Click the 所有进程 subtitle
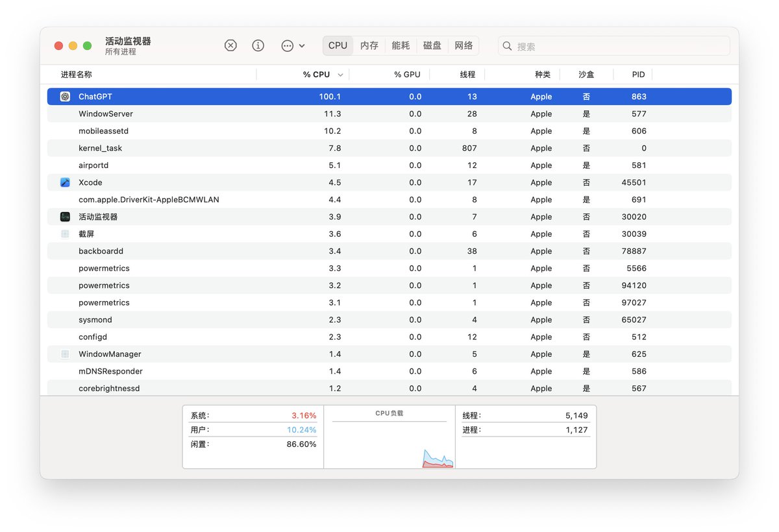The image size is (779, 532). 121,52
